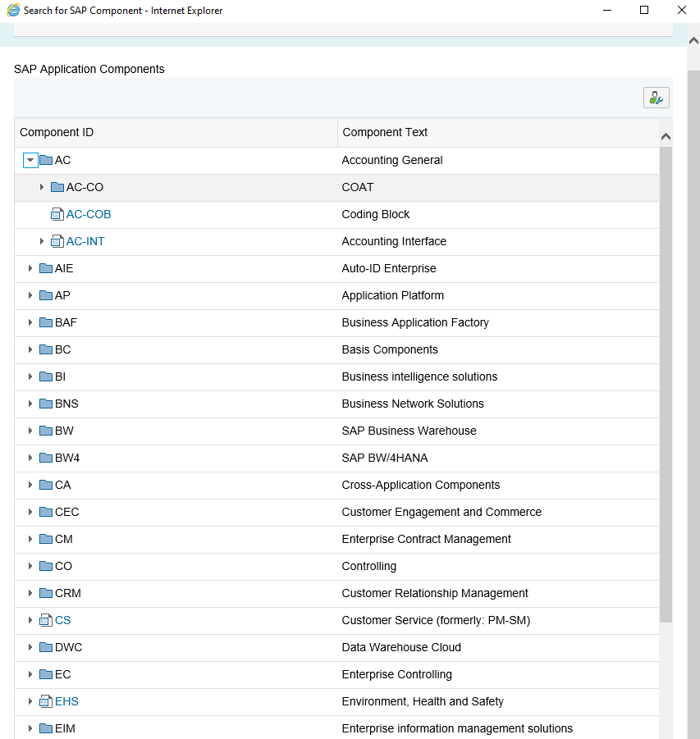This screenshot has width=700, height=739.
Task: Click the table scrollbar up arrow
Action: 666,137
